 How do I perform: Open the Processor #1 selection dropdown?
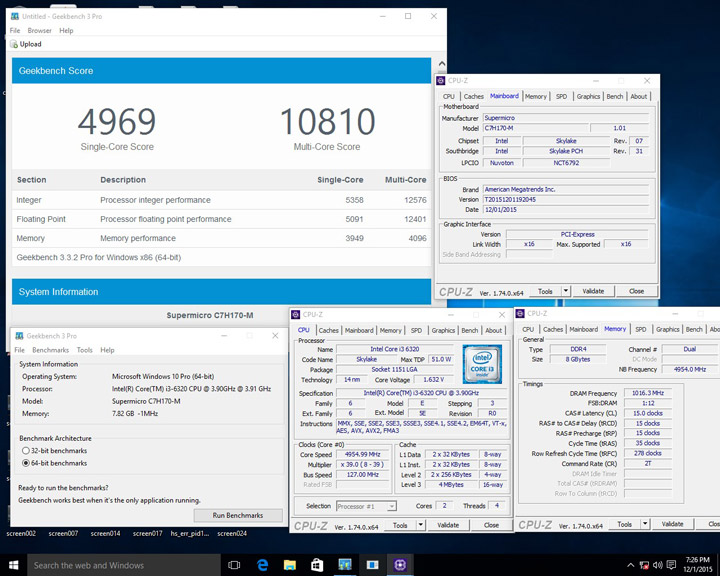(364, 506)
